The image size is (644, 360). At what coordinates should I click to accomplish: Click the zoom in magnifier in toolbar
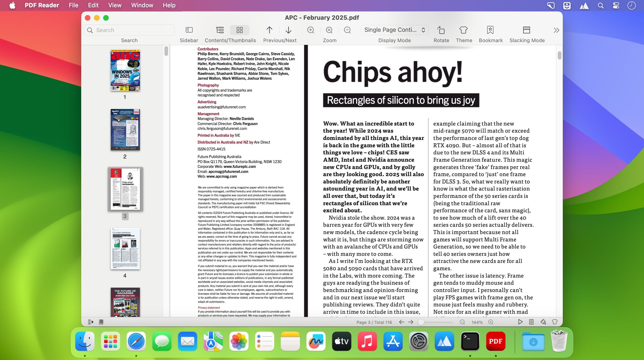(311, 30)
